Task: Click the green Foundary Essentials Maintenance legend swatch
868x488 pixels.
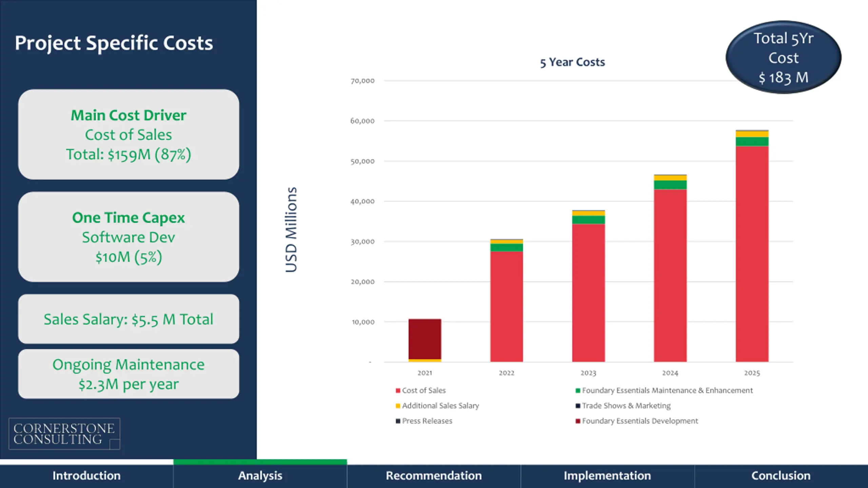Action: [x=578, y=391]
